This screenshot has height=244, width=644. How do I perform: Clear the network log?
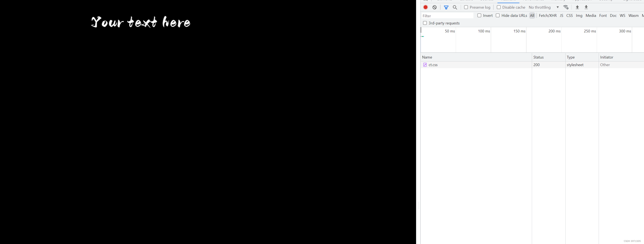pyautogui.click(x=435, y=7)
